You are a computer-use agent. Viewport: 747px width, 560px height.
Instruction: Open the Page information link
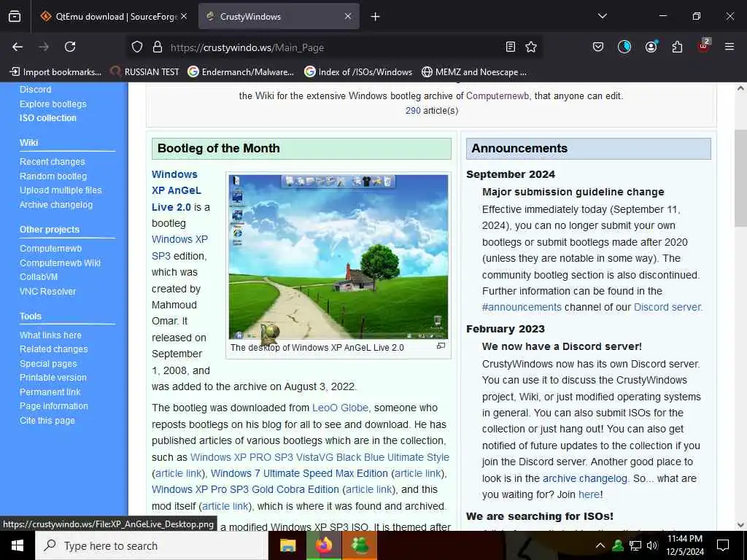tap(54, 406)
